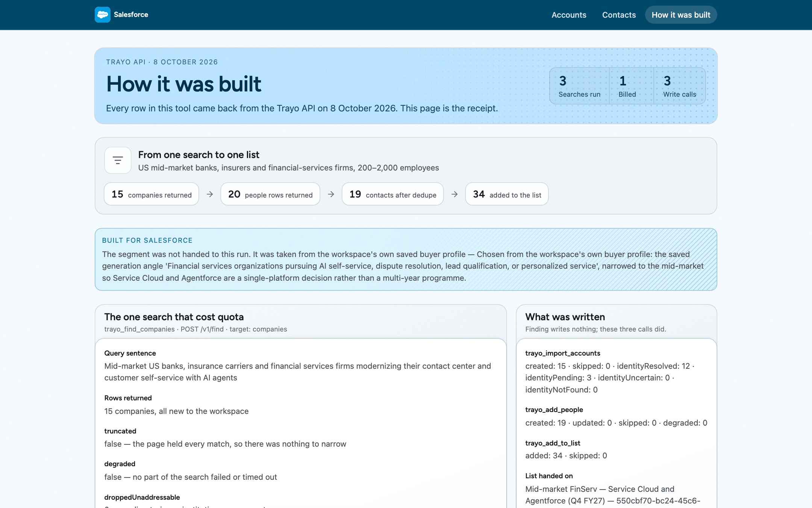Select the 34 added to the list chip

coord(507,194)
